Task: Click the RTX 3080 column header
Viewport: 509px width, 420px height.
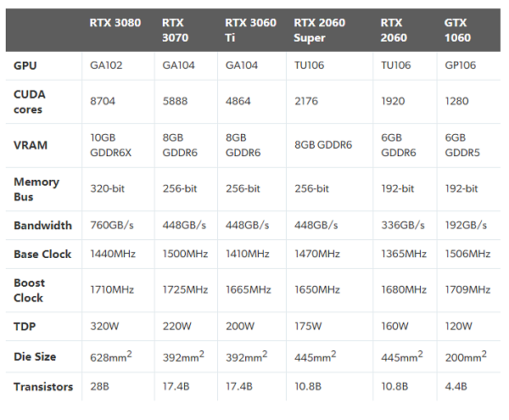Action: 115,23
